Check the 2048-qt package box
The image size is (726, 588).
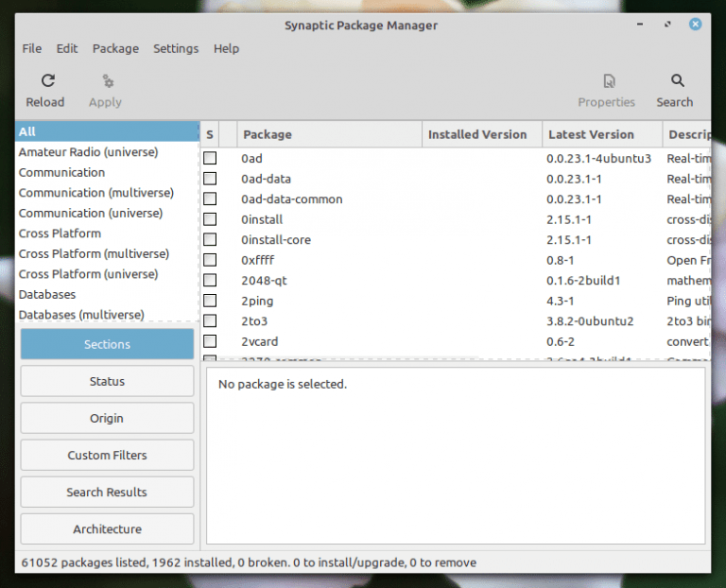[x=210, y=280]
